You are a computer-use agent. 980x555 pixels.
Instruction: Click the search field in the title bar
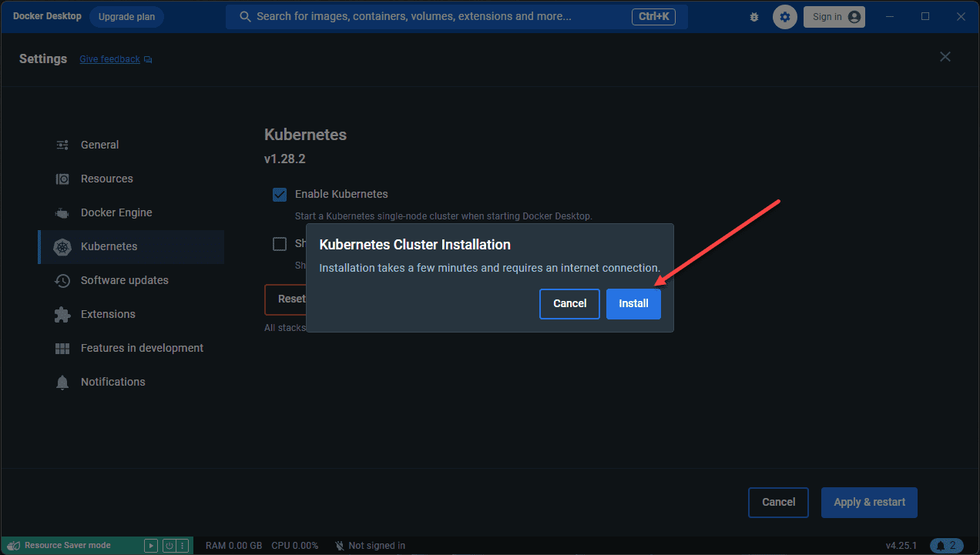pyautogui.click(x=457, y=16)
